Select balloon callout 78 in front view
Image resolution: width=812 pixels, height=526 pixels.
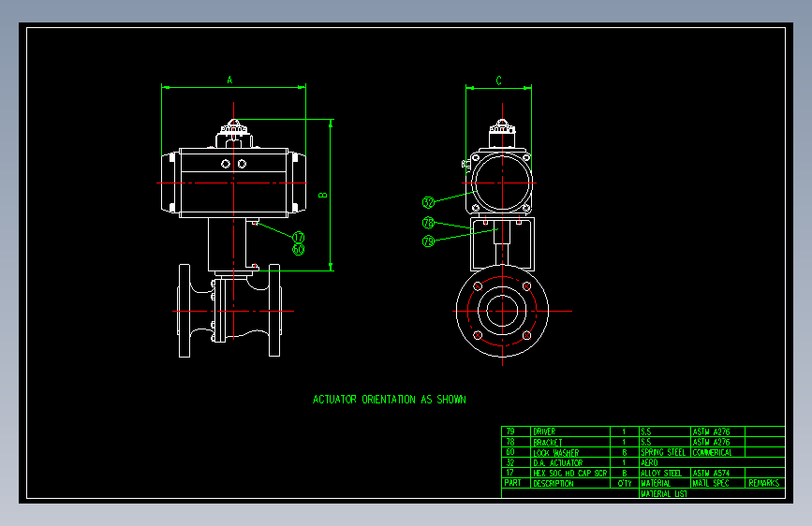(428, 223)
